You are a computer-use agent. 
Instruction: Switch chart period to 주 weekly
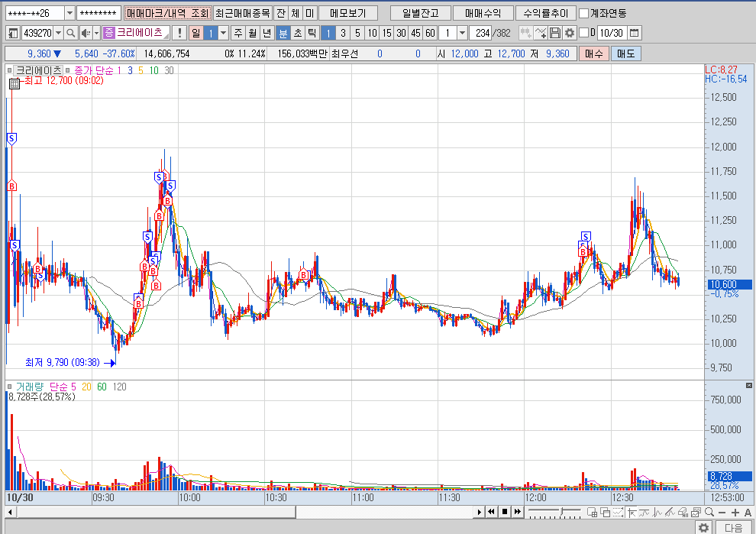point(238,33)
